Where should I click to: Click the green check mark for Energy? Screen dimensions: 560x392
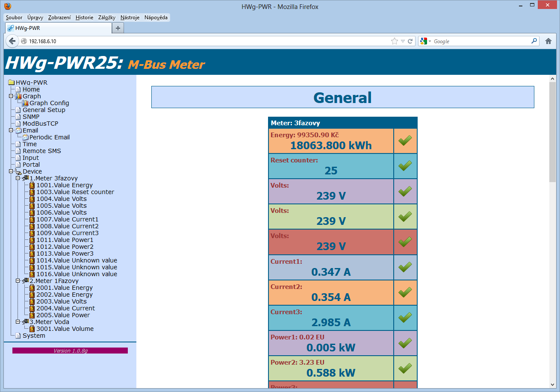pyautogui.click(x=405, y=141)
